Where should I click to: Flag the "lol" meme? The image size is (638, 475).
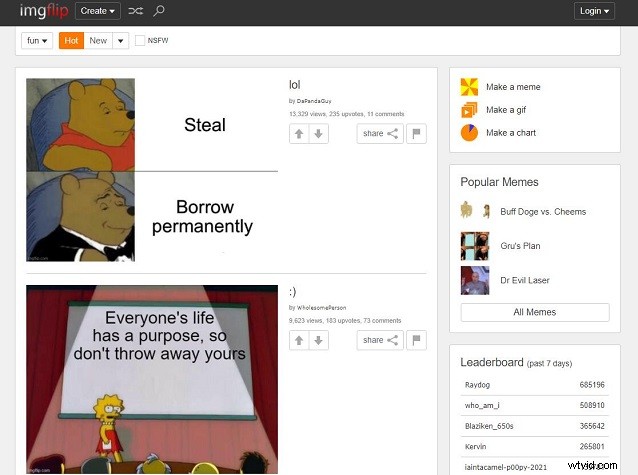(x=416, y=134)
